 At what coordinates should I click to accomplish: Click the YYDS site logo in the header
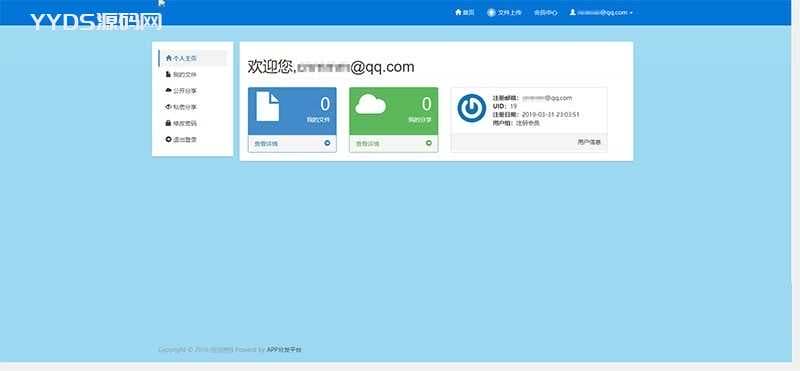tap(96, 21)
